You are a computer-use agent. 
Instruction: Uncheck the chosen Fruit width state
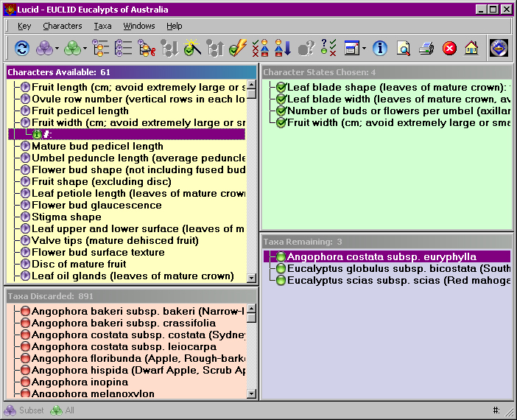click(281, 123)
